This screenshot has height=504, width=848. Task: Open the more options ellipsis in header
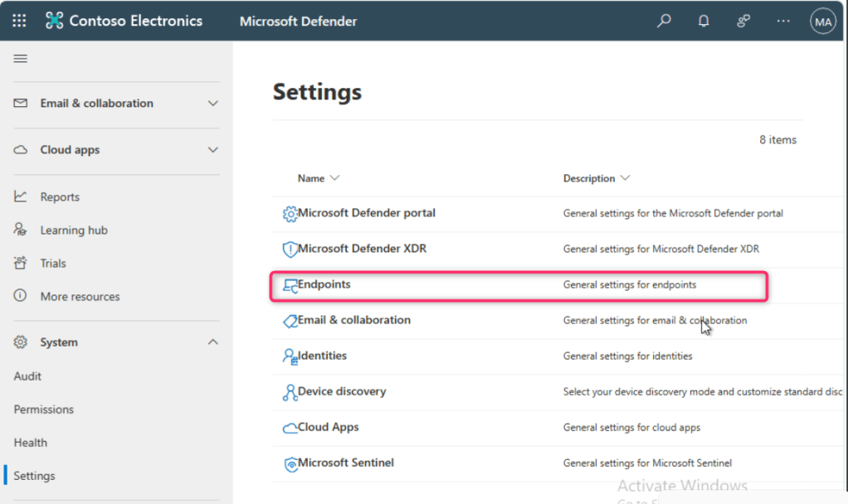[x=783, y=22]
